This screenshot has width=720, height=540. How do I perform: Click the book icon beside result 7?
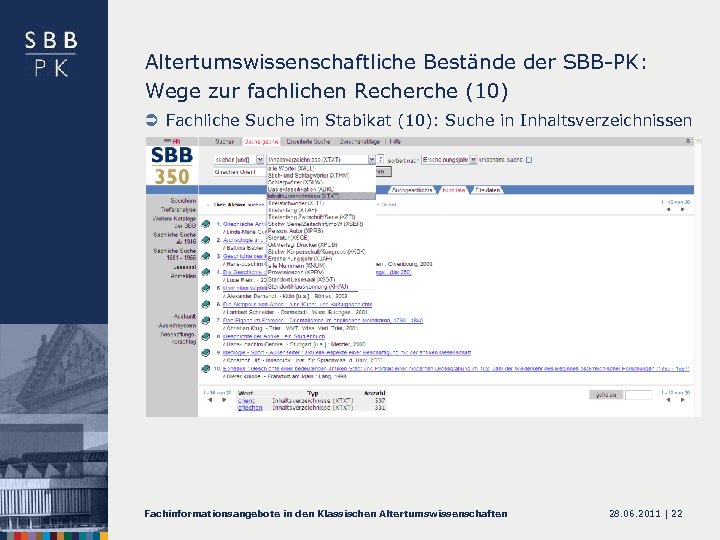pyautogui.click(x=206, y=321)
